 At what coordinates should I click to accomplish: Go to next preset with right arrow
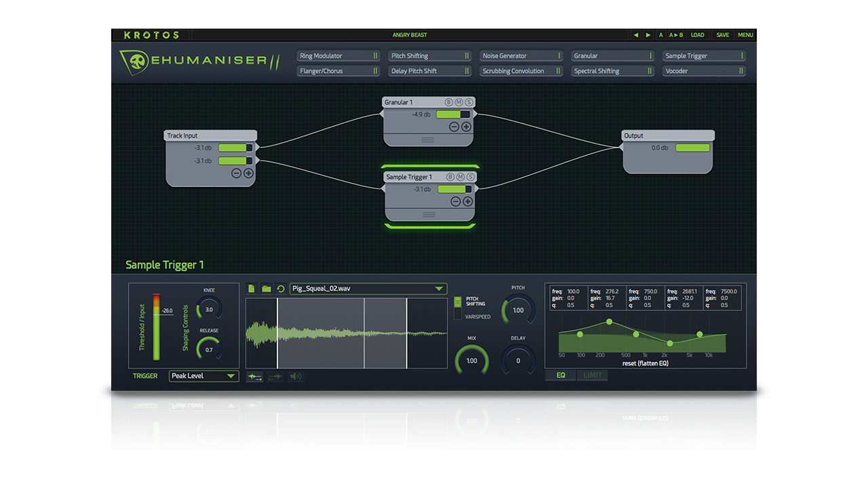pos(648,35)
